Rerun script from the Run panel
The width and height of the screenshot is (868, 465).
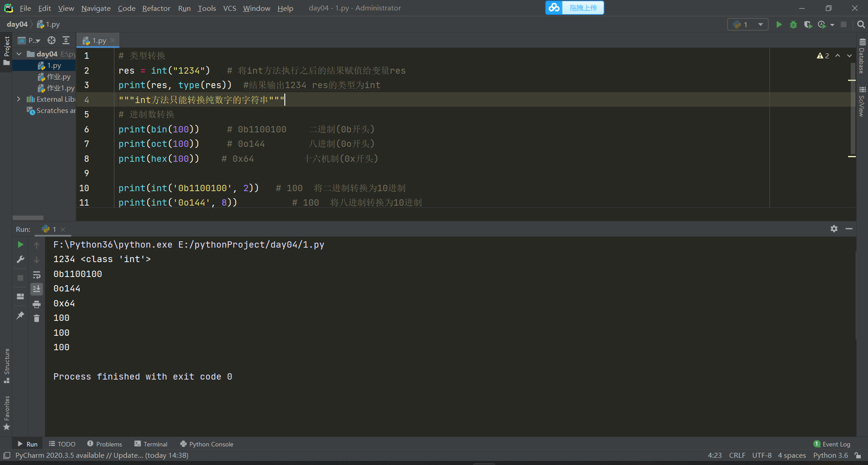coord(20,244)
